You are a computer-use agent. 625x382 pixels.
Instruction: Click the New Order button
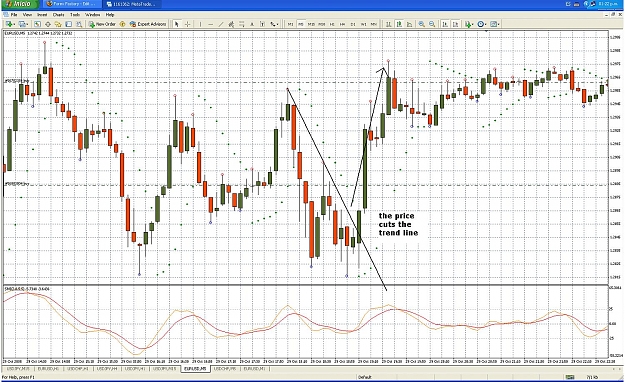coord(102,24)
